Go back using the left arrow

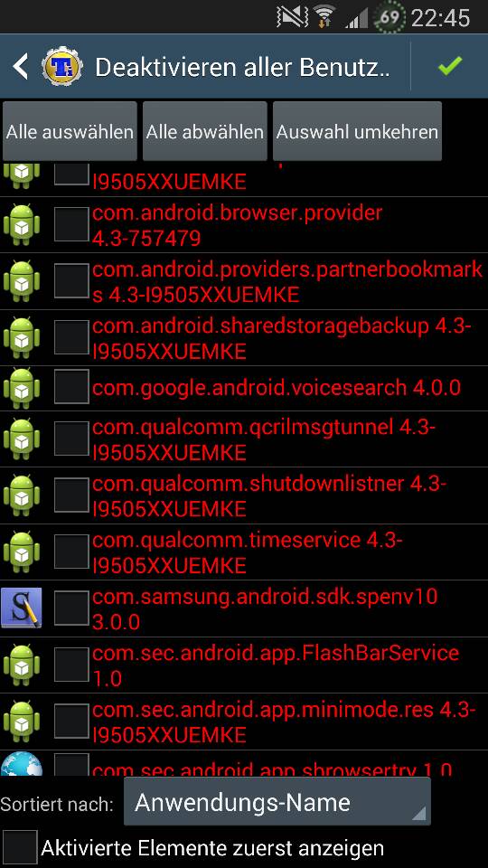coord(21,66)
